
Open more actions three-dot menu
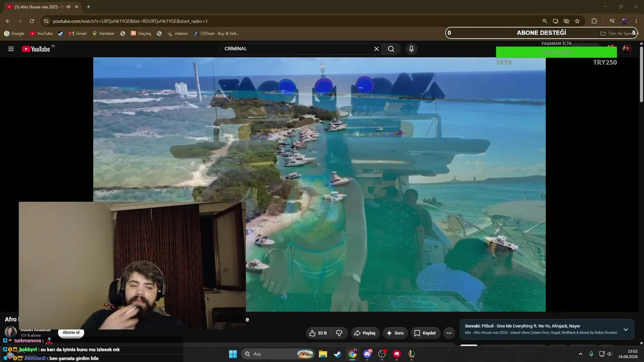pyautogui.click(x=449, y=333)
